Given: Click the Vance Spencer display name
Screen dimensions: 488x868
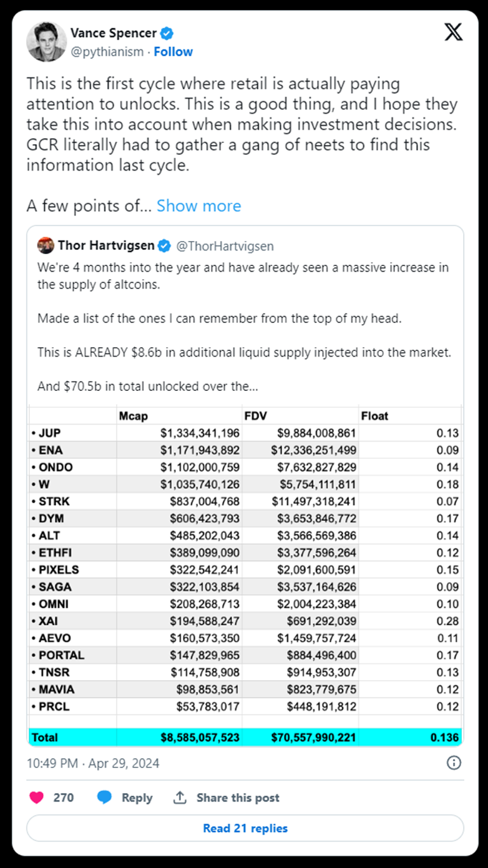Looking at the screenshot, I should 114,33.
